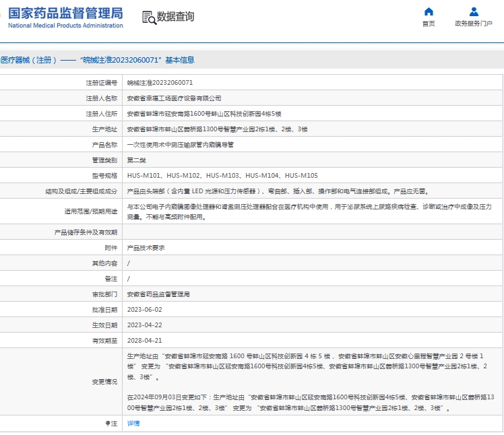Click the 数据查询 heading text

175,16
